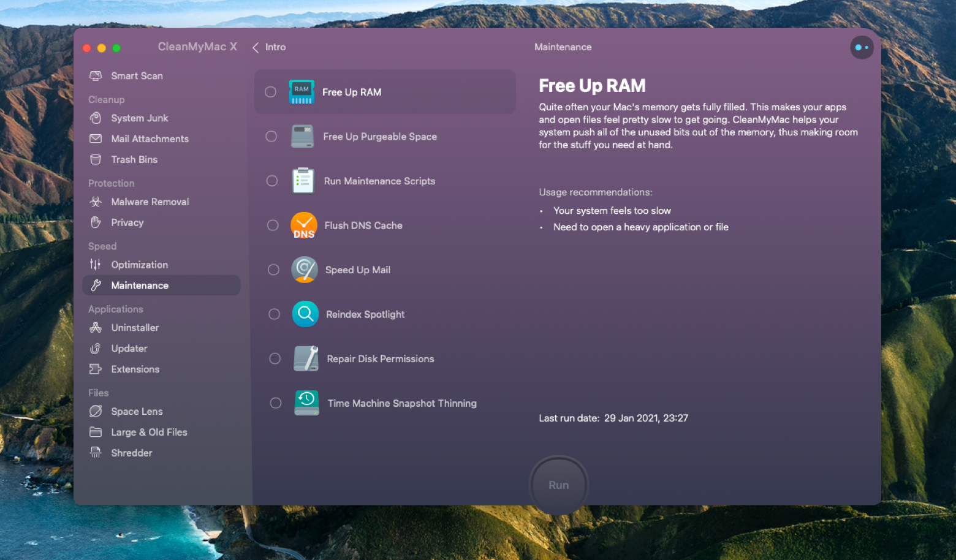956x560 pixels.
Task: Click the Trash Bins bucket icon
Action: pos(96,159)
